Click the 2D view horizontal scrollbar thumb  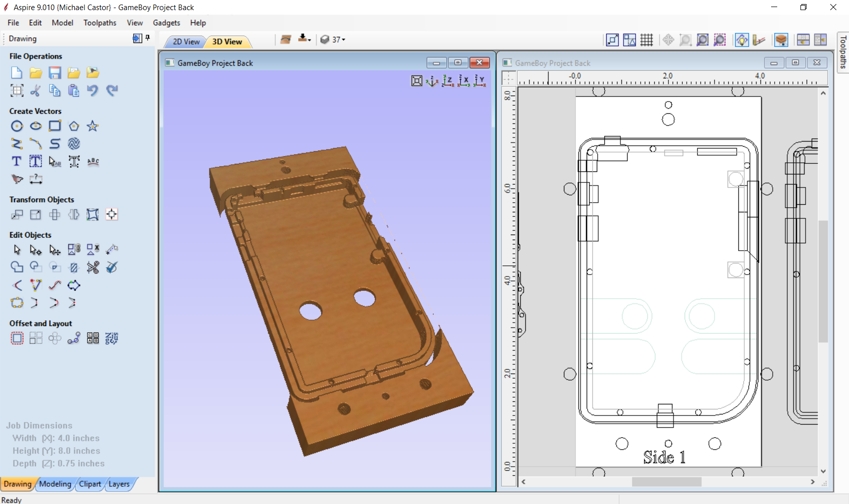coord(666,482)
